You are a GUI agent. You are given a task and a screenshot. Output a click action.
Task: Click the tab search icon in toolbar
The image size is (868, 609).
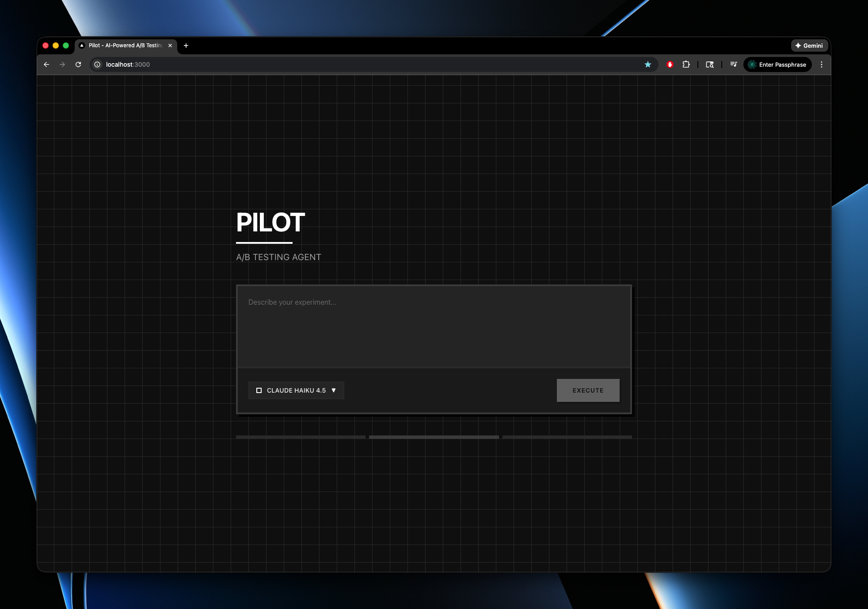coord(710,64)
